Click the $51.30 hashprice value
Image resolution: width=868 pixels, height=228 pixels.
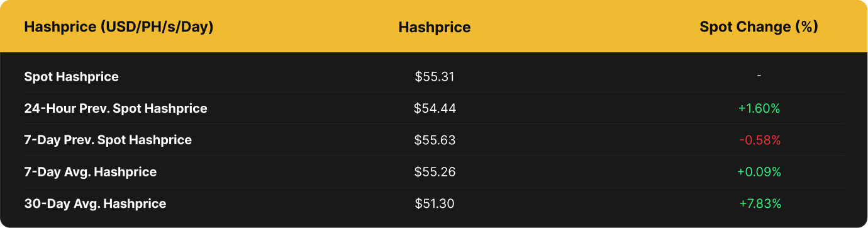[x=434, y=203]
